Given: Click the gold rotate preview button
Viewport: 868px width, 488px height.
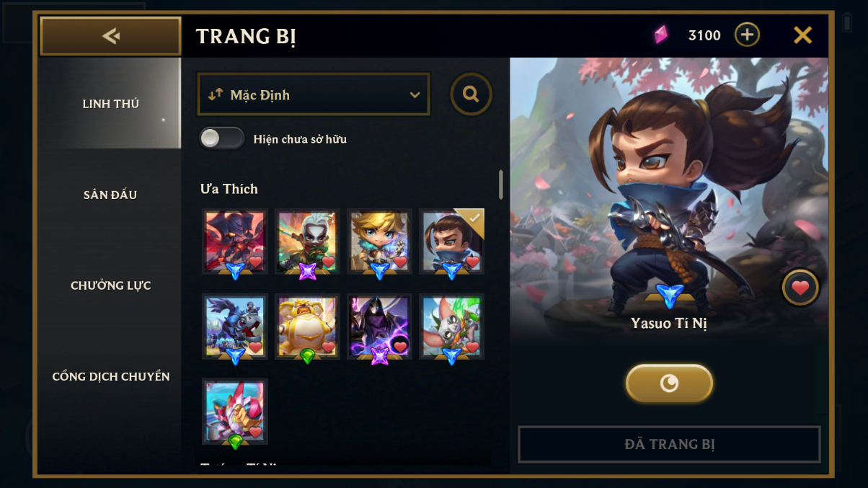Looking at the screenshot, I should tap(669, 383).
